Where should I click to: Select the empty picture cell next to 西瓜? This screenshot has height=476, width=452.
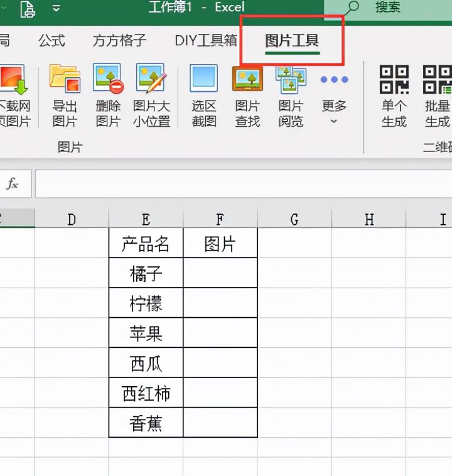(220, 363)
